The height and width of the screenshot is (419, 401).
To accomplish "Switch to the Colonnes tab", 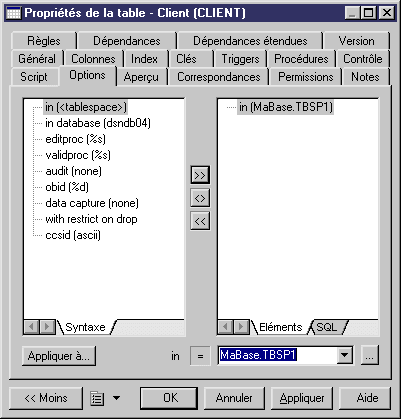I will click(x=93, y=59).
